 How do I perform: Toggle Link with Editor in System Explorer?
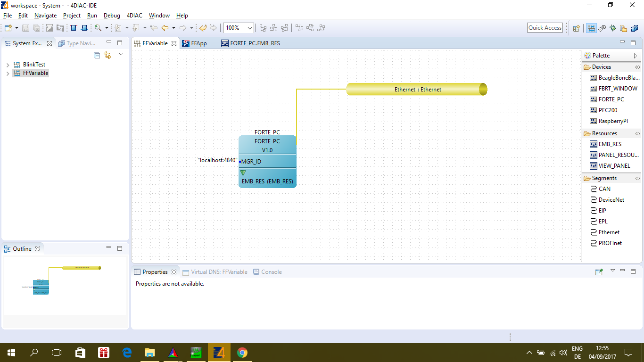pos(107,55)
